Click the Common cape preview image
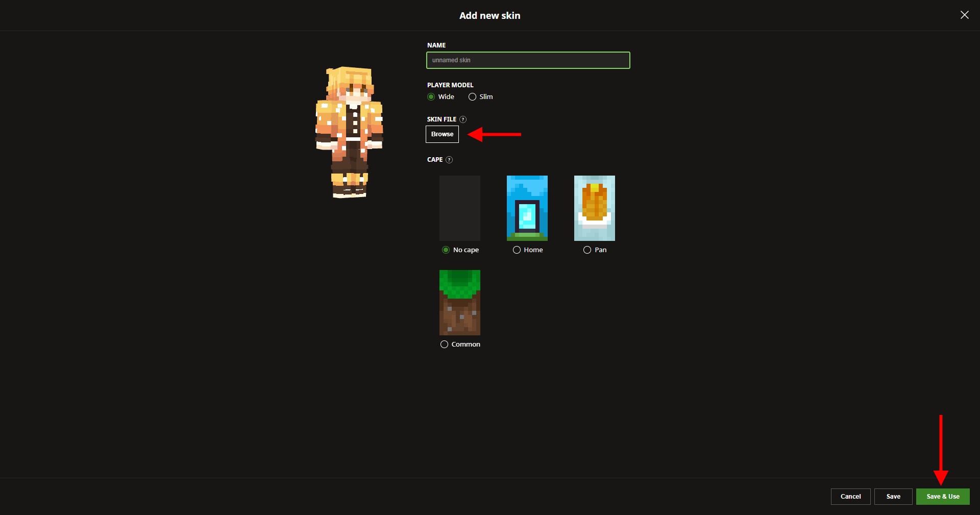 [x=459, y=303]
